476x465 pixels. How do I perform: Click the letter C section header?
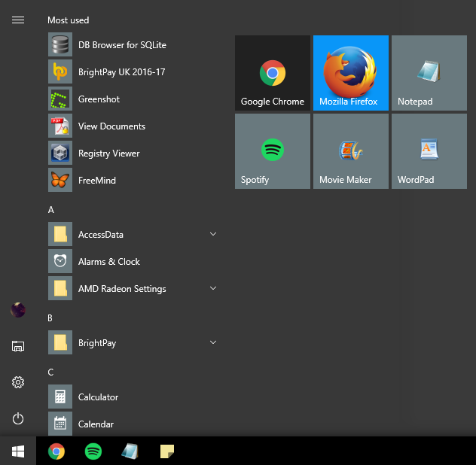point(50,372)
